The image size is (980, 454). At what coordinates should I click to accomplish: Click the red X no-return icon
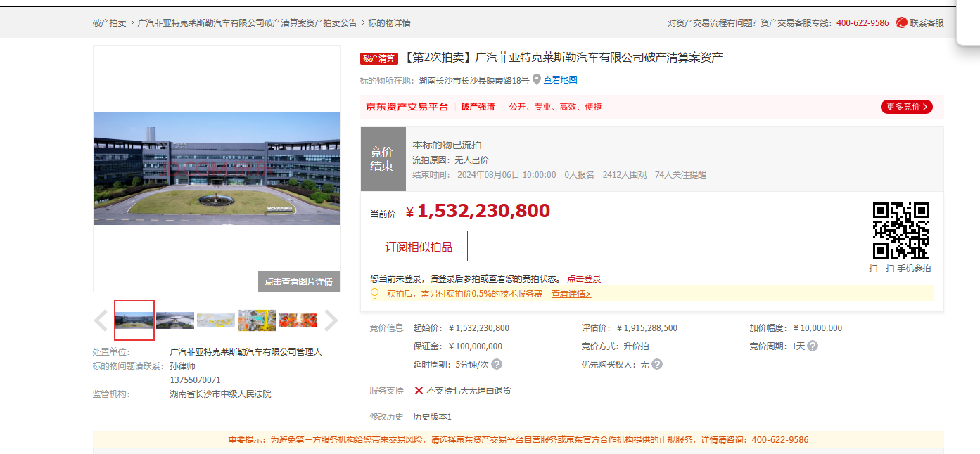click(419, 391)
